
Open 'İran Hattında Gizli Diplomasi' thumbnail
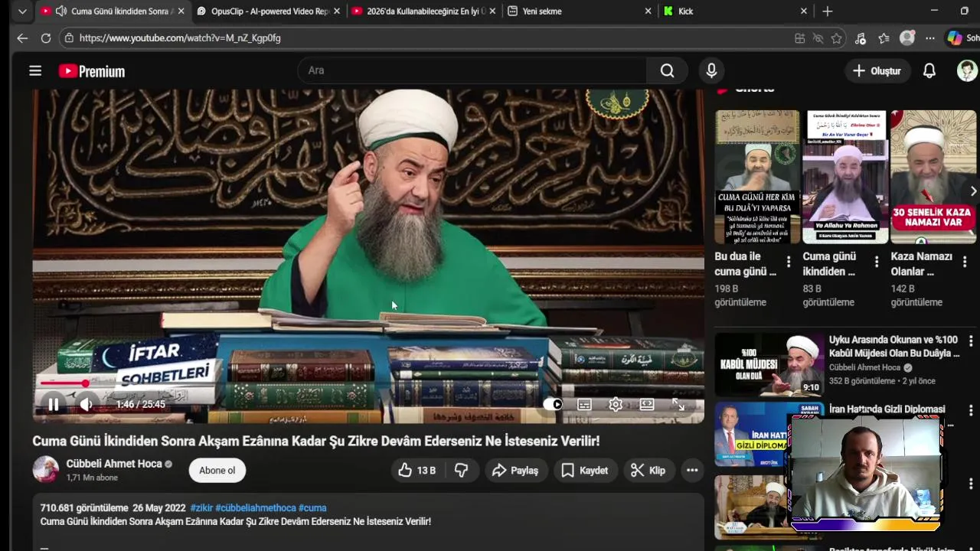coord(769,434)
